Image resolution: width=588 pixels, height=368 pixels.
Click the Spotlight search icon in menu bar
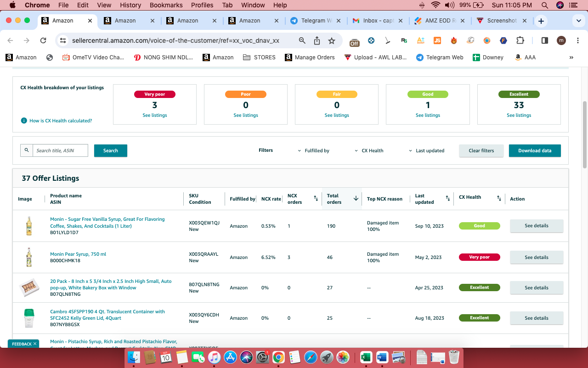pyautogui.click(x=545, y=5)
